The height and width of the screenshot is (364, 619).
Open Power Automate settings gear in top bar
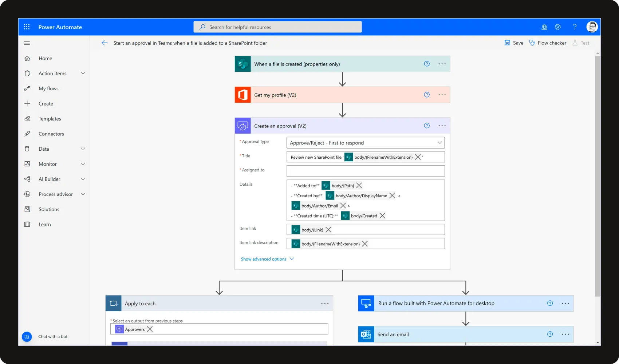557,27
